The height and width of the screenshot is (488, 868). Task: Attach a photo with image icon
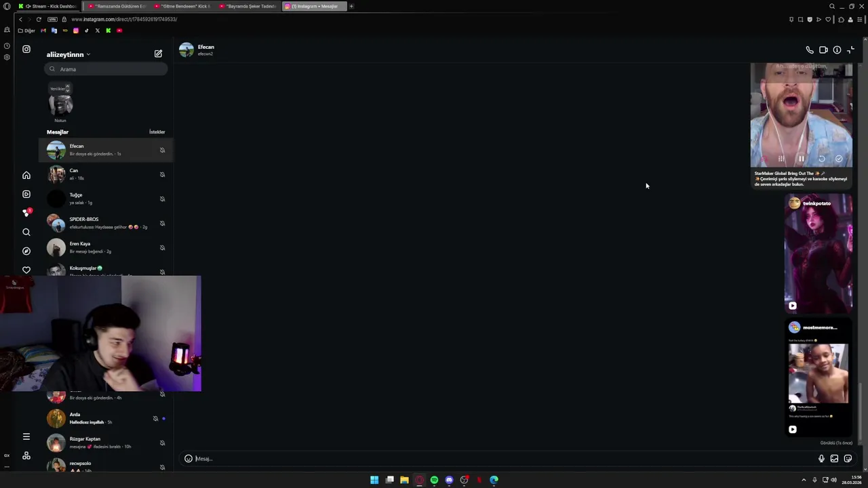[834, 459]
